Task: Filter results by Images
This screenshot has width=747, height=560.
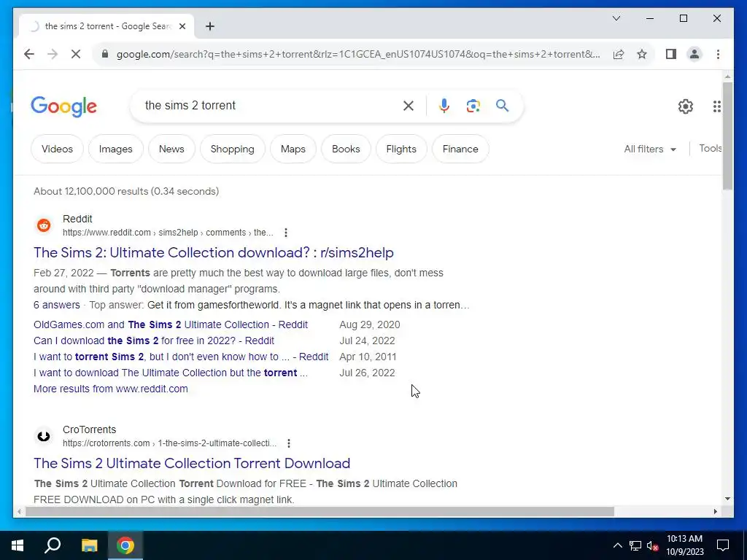Action: click(116, 149)
